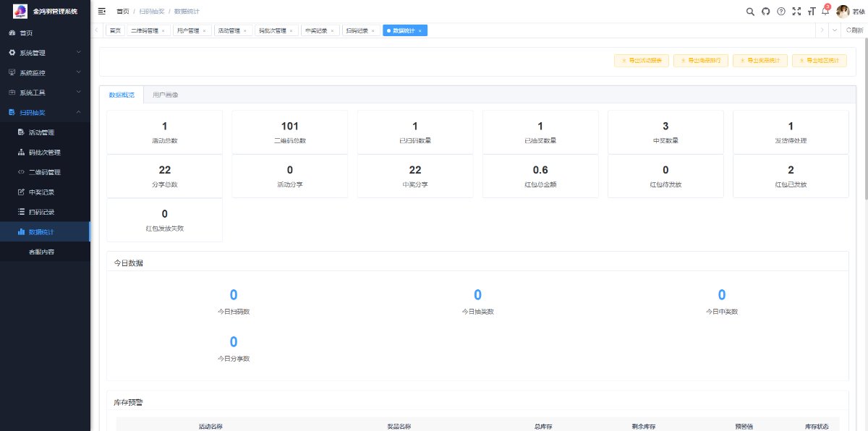Screen dimensions: 868x431
Task: Expand the 系统监控 sidebar menu
Action: [45, 73]
